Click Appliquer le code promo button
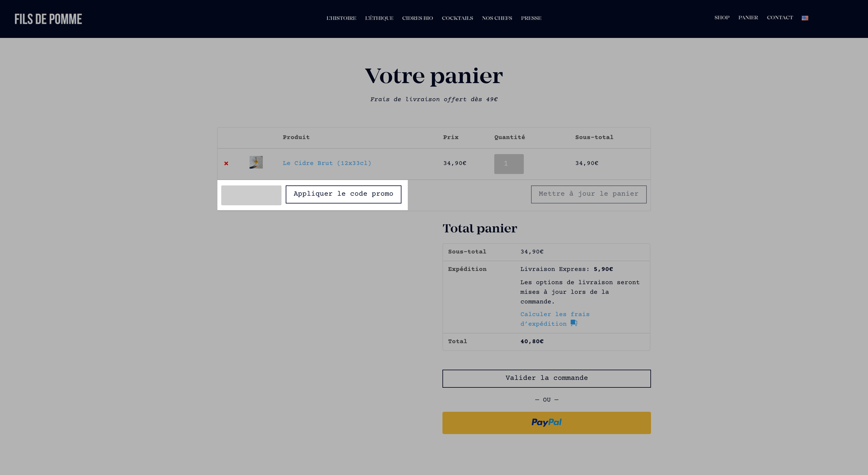868x475 pixels. [343, 194]
